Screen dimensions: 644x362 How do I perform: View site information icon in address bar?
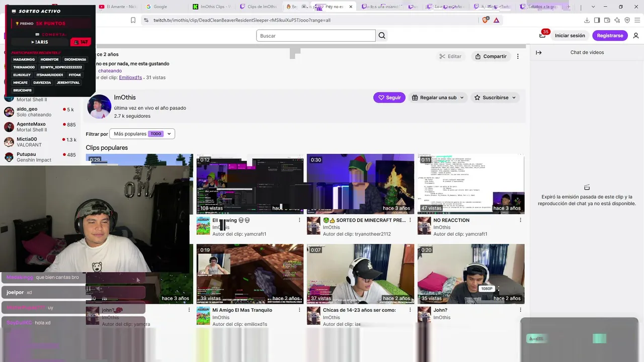click(146, 20)
